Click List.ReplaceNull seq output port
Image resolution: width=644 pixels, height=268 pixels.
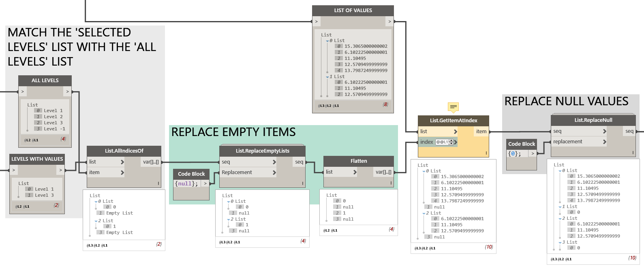[x=629, y=131]
